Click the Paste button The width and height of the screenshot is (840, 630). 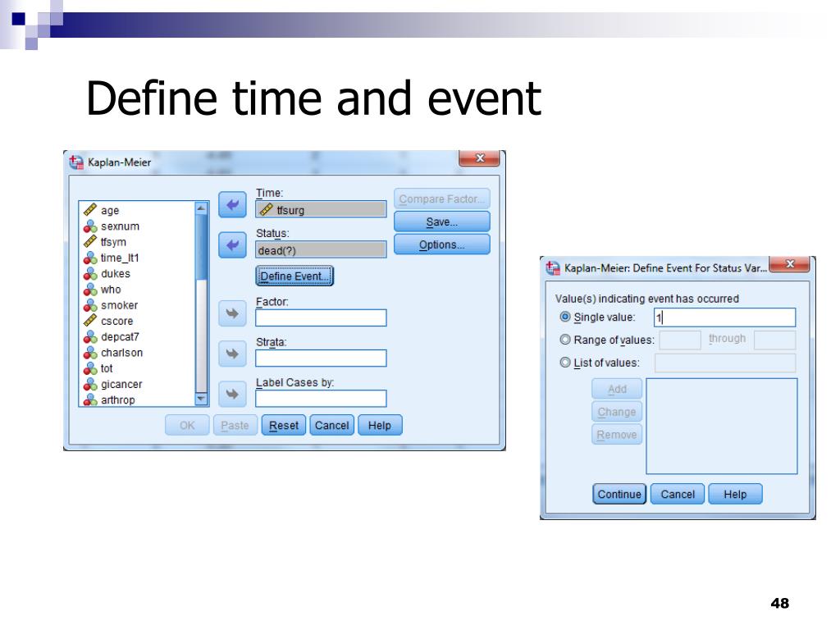pyautogui.click(x=235, y=426)
